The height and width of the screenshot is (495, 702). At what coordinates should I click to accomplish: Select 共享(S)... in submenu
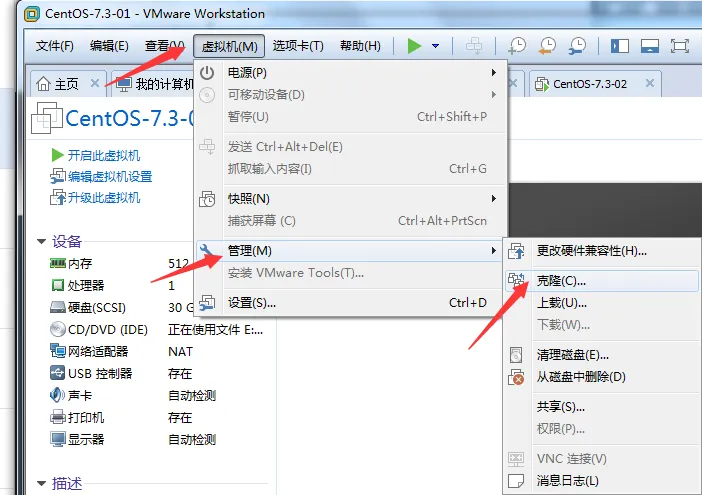(603, 407)
